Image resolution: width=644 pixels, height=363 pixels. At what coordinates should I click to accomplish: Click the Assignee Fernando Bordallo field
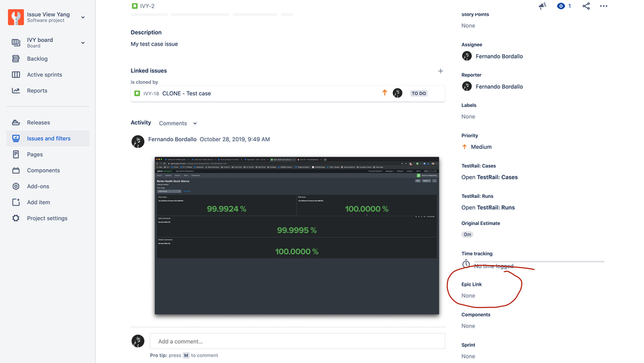tap(492, 56)
